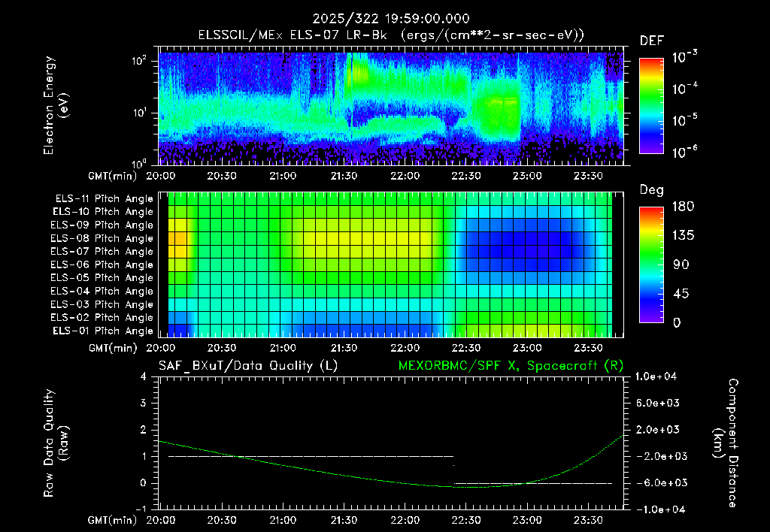Click the Raw Data Quality (Raw) axis label

pyautogui.click(x=56, y=443)
